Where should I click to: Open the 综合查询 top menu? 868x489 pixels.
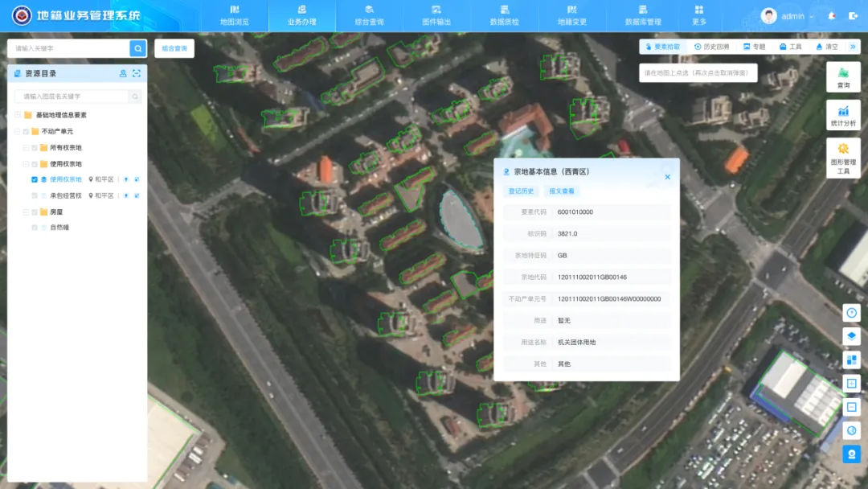point(369,16)
